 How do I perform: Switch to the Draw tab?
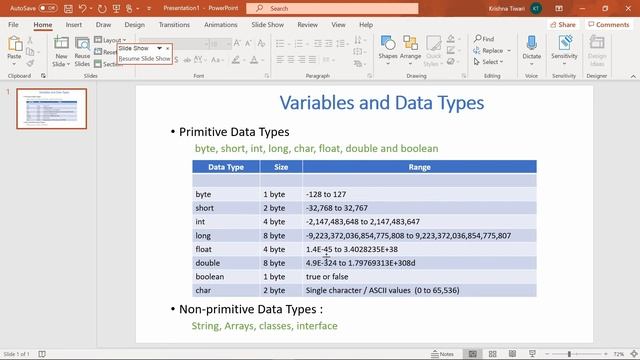103,24
